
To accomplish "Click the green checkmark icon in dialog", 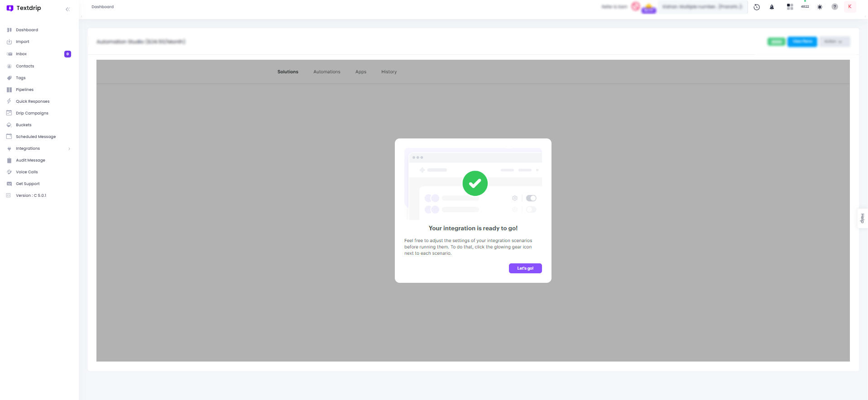I will tap(475, 183).
